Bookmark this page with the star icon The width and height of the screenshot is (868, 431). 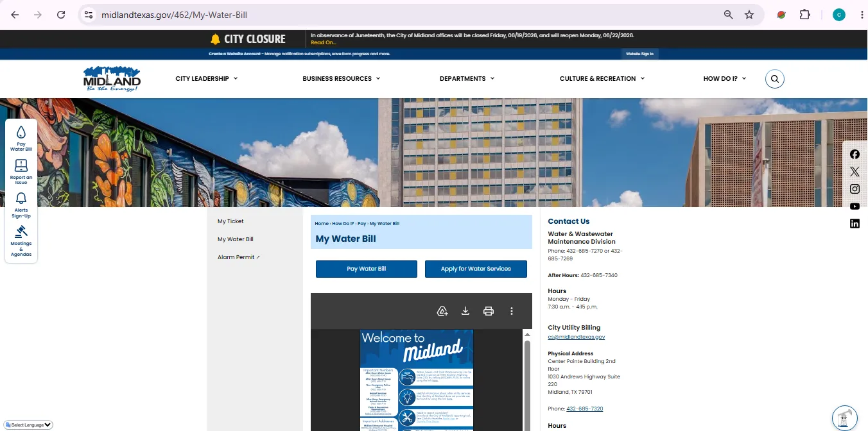pyautogui.click(x=749, y=15)
